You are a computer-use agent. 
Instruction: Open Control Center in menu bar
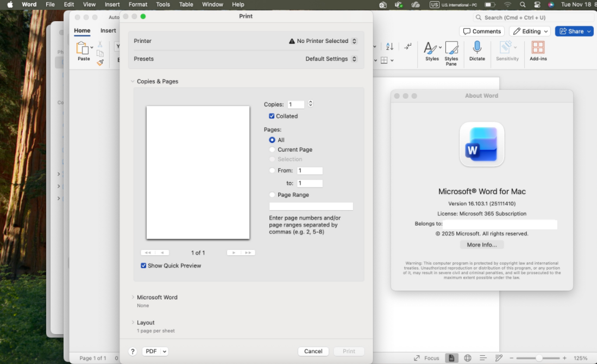point(537,4)
